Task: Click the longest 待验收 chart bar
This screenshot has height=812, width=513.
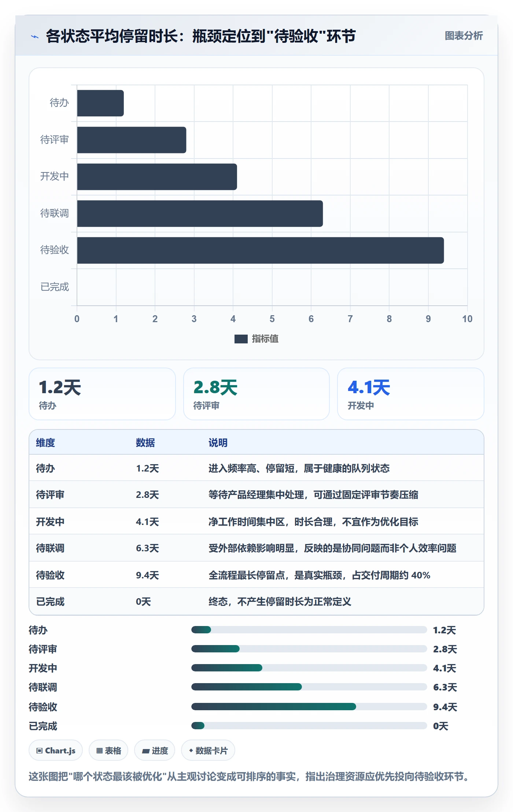Action: 260,250
